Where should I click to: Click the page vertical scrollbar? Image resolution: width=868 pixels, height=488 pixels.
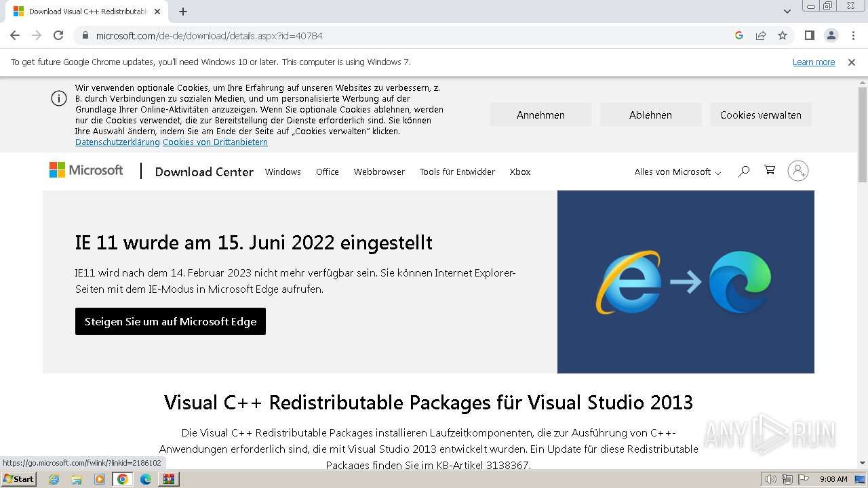pyautogui.click(x=863, y=136)
